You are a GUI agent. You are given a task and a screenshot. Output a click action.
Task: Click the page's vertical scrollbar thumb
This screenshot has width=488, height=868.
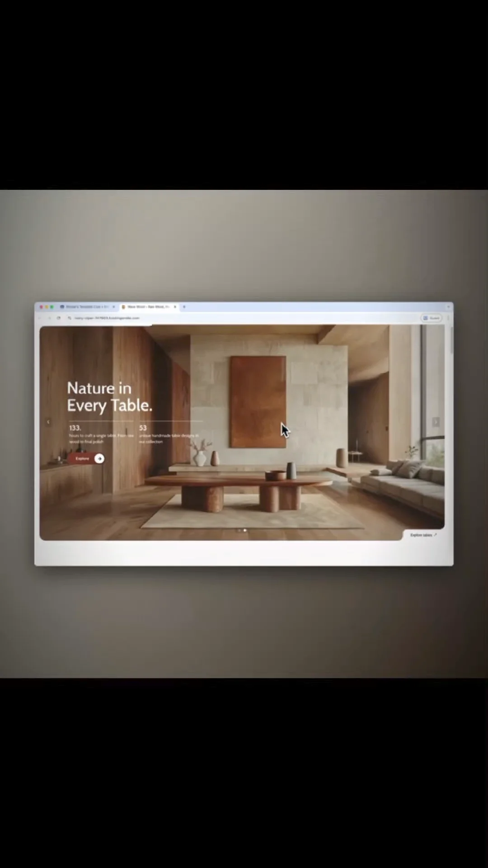click(451, 339)
